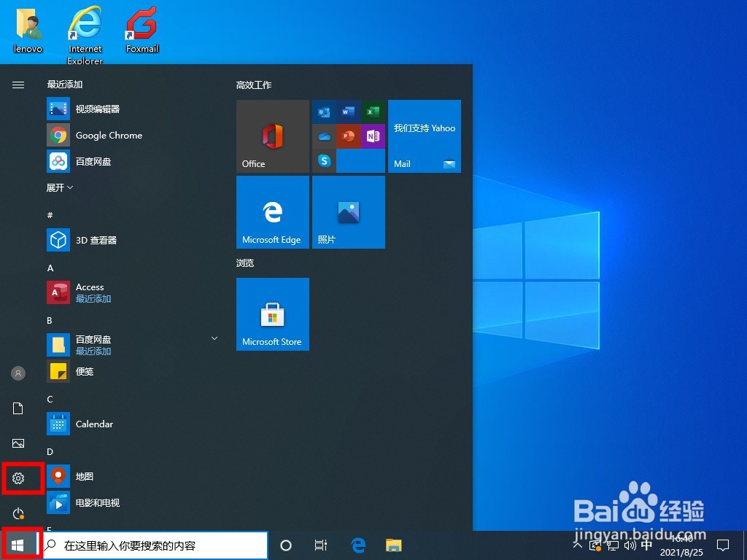The width and height of the screenshot is (747, 560).
Task: Open Task View on the taskbar
Action: pyautogui.click(x=321, y=545)
